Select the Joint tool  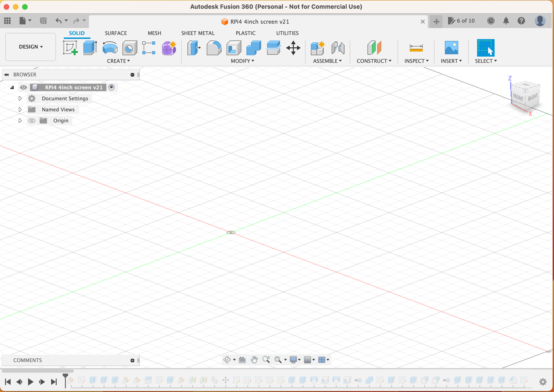[338, 48]
